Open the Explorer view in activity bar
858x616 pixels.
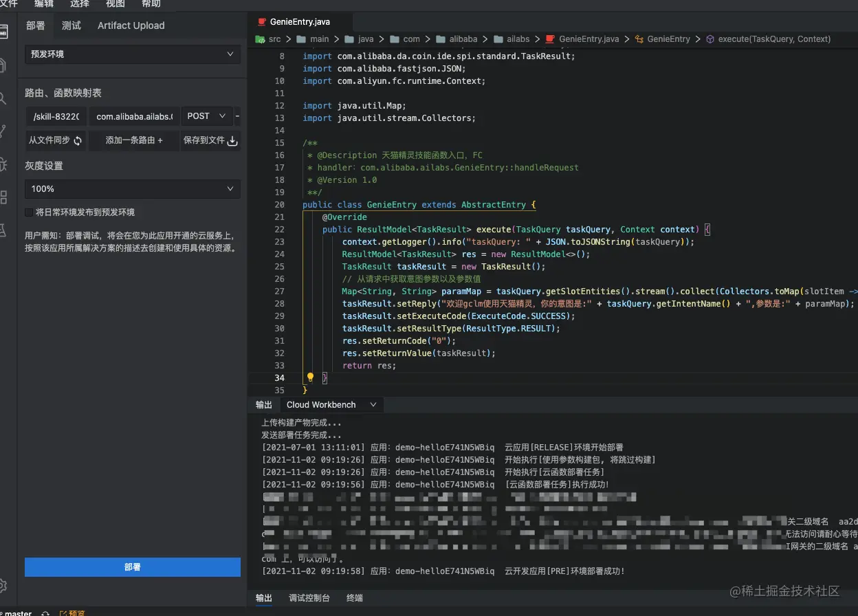[3, 65]
